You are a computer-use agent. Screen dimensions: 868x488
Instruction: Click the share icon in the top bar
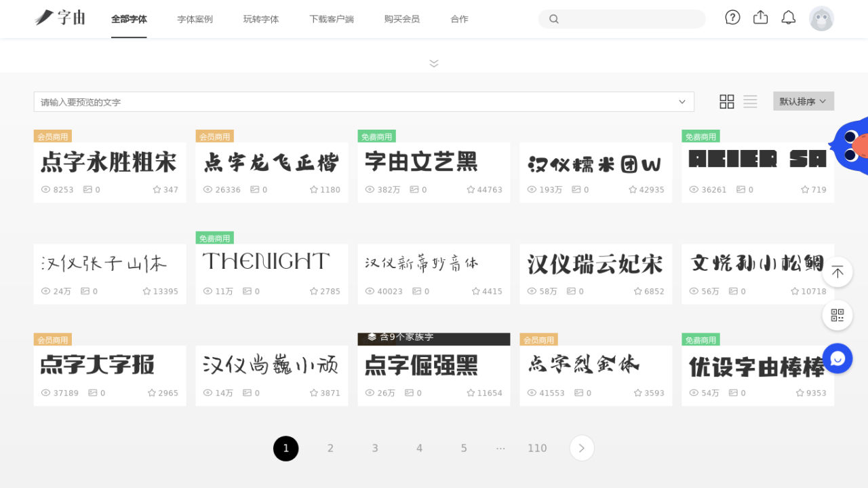[760, 18]
